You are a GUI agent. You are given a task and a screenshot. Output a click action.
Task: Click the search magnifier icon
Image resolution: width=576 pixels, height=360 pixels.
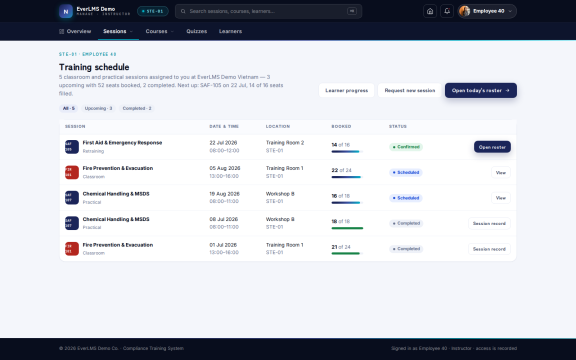pyautogui.click(x=183, y=11)
